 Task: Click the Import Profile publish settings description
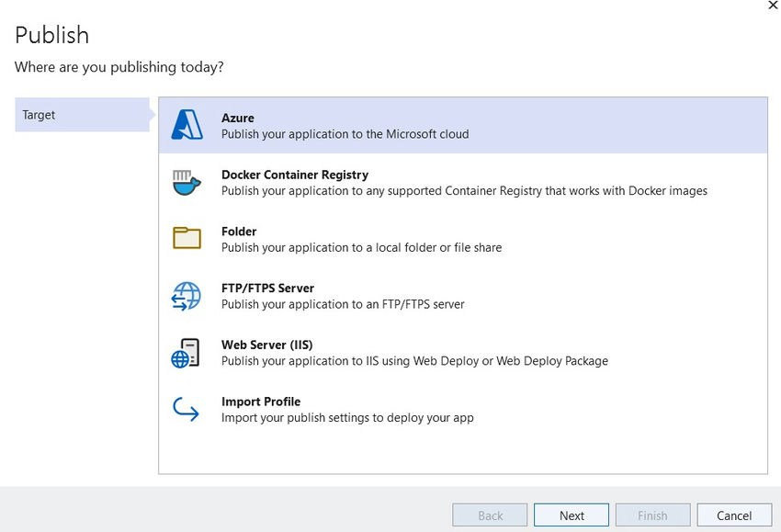[x=347, y=418]
